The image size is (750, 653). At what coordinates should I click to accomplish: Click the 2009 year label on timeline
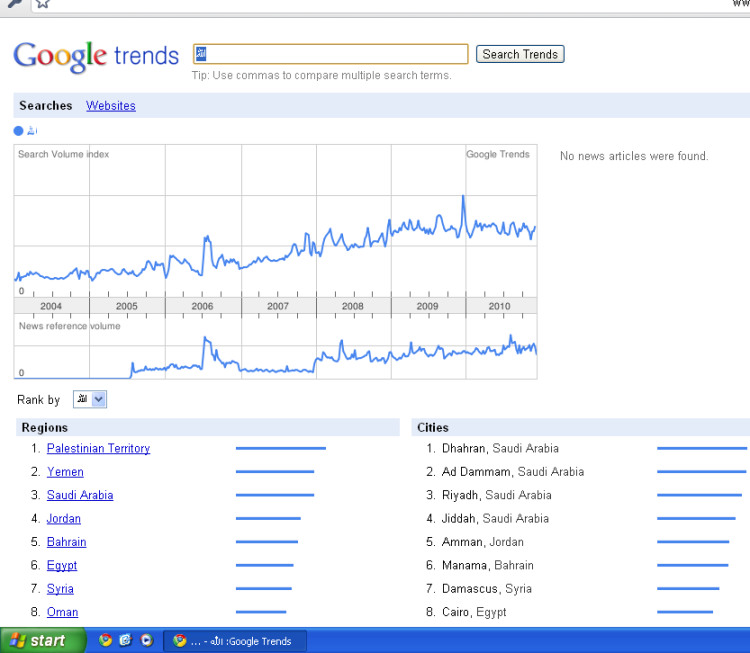(427, 306)
